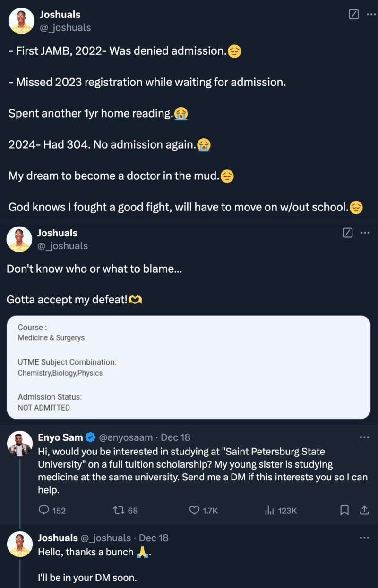The width and height of the screenshot is (378, 588).
Task: Open Joshuals avatar on the Dec 18 reply
Action: coord(20,544)
